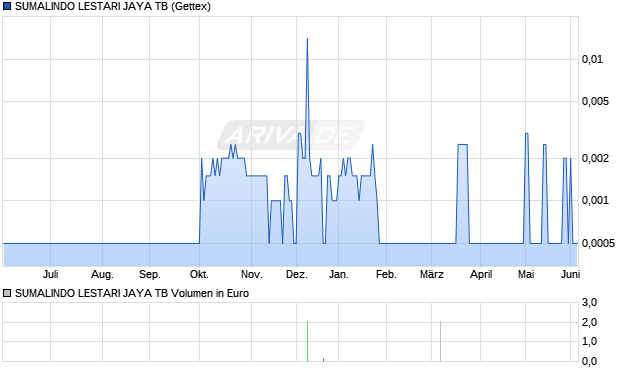Click the 'Juni' month label
The image size is (620, 371).
(571, 274)
